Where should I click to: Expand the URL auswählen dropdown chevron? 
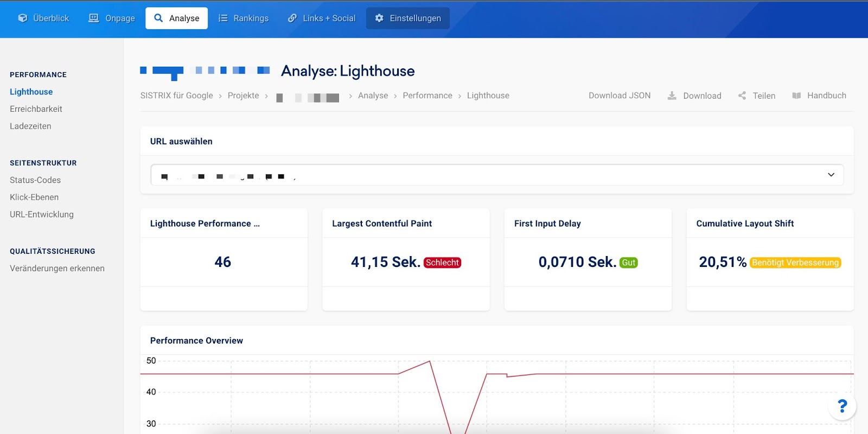pos(831,175)
